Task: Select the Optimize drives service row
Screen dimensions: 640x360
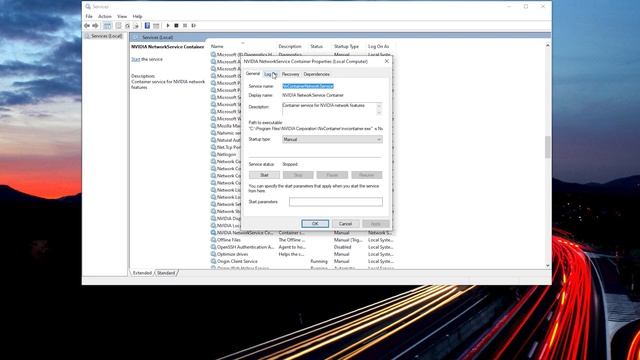Action: [302, 254]
